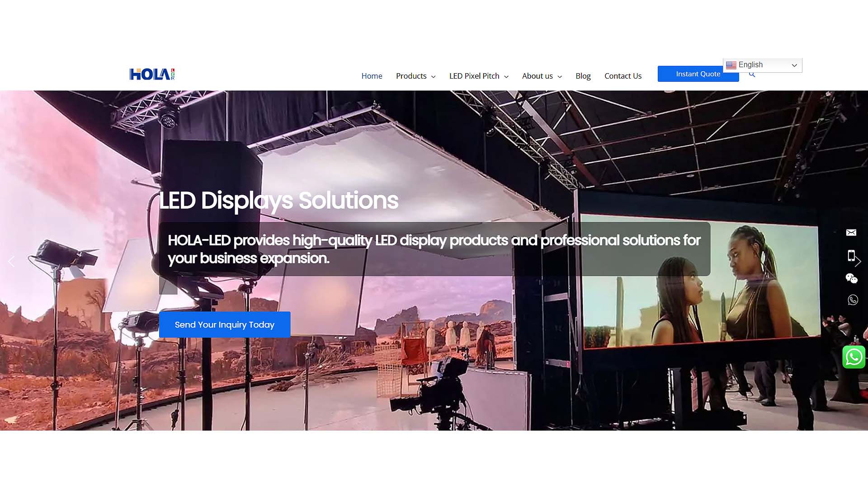Viewport: 868px width, 488px height.
Task: Click the LED Displays Solutions heading
Action: (278, 201)
